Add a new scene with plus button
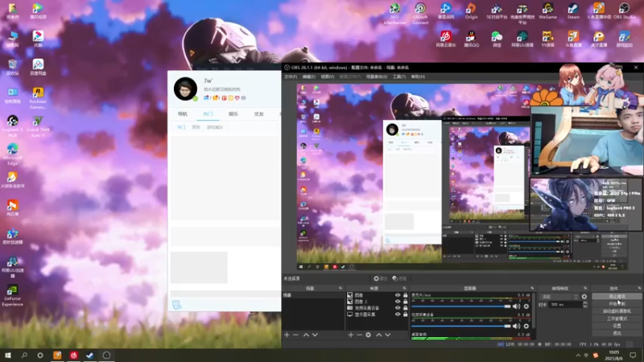 point(287,335)
